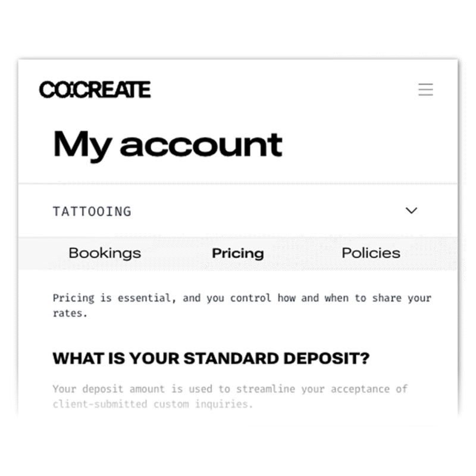Click the word "rates." in pricing description

[x=70, y=314]
